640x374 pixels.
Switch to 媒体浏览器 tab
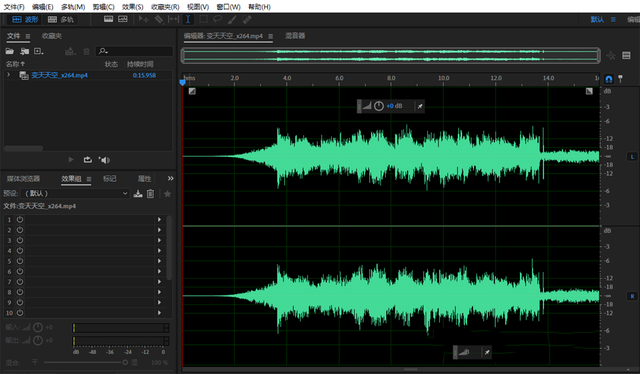point(23,178)
